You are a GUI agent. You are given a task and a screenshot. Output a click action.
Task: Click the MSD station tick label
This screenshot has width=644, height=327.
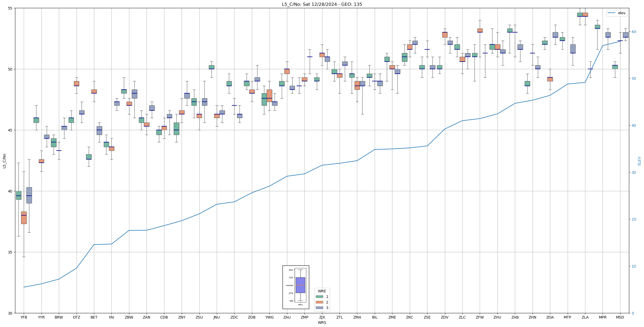click(620, 317)
